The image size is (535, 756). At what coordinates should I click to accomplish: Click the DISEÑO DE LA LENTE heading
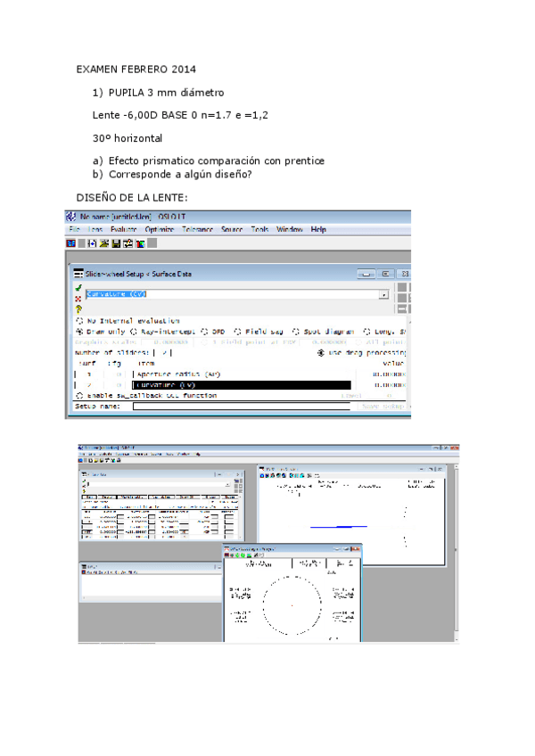(x=132, y=198)
